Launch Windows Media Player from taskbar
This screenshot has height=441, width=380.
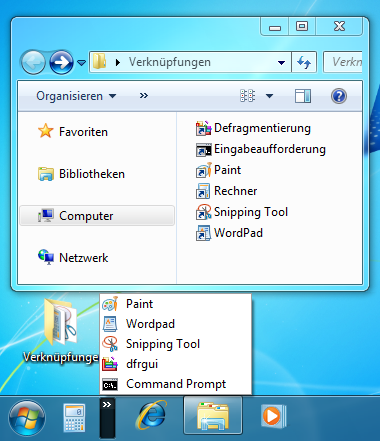273,416
